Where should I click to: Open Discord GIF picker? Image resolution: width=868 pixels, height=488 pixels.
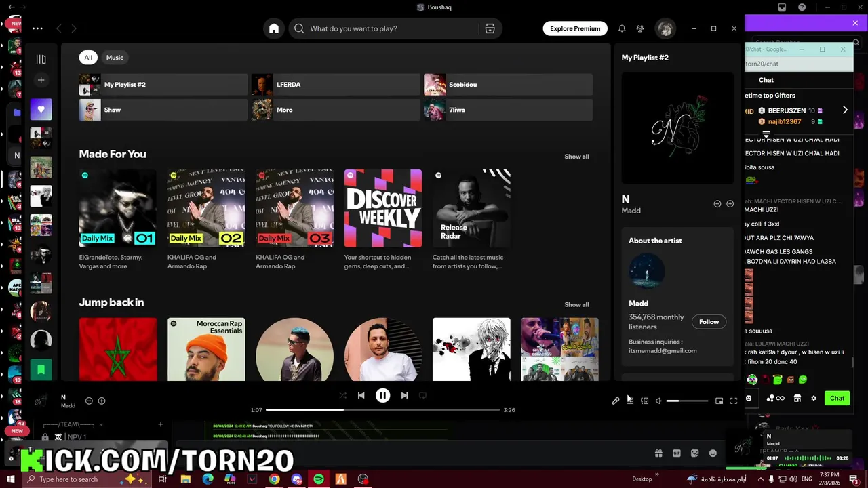[677, 453]
